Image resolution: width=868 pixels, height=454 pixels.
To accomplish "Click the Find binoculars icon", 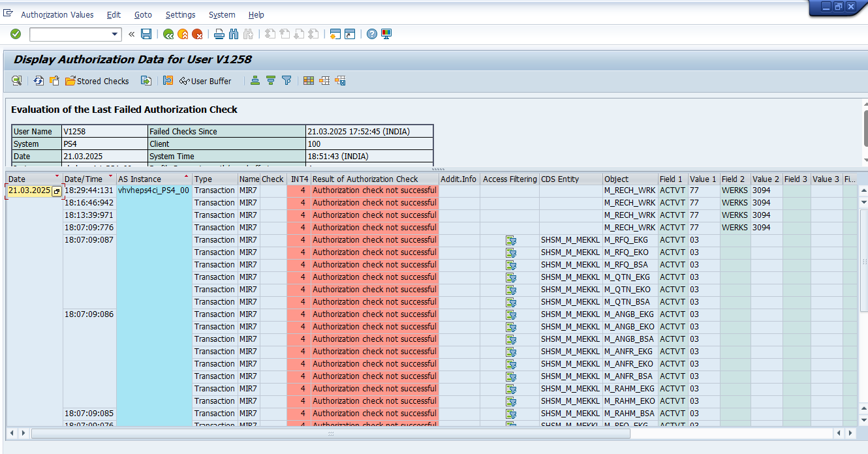I will (234, 34).
